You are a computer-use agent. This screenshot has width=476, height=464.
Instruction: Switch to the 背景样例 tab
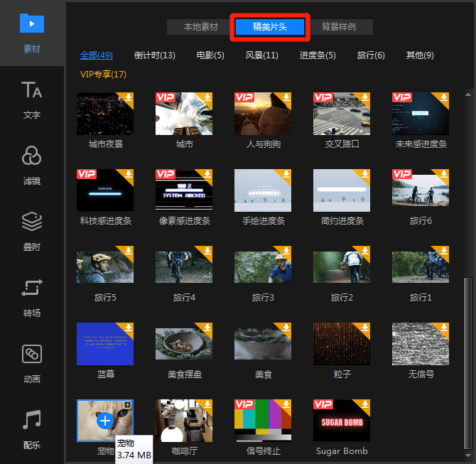[x=339, y=27]
